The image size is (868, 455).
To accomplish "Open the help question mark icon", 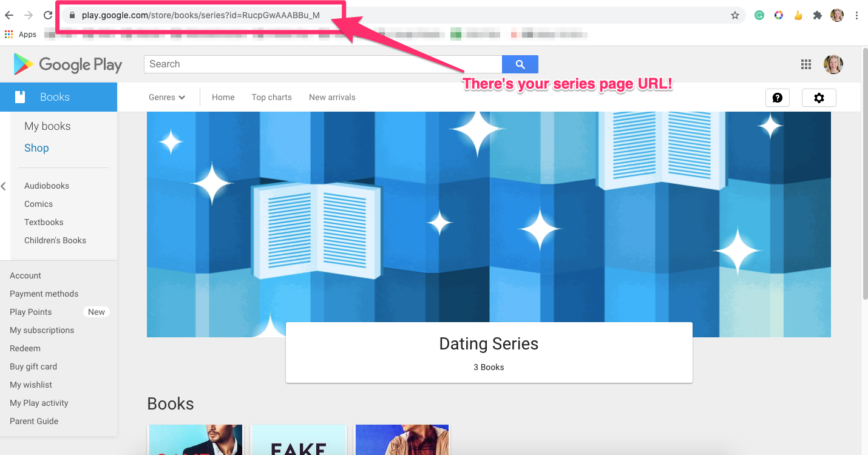I will [778, 98].
